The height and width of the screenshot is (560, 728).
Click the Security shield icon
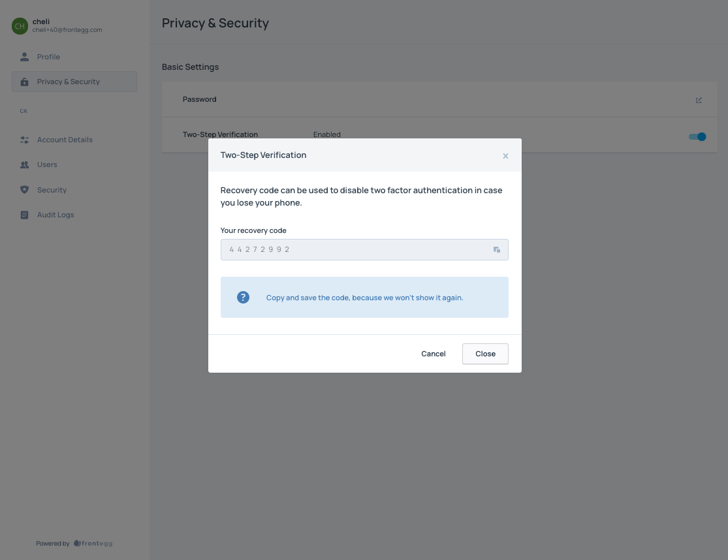pyautogui.click(x=25, y=190)
